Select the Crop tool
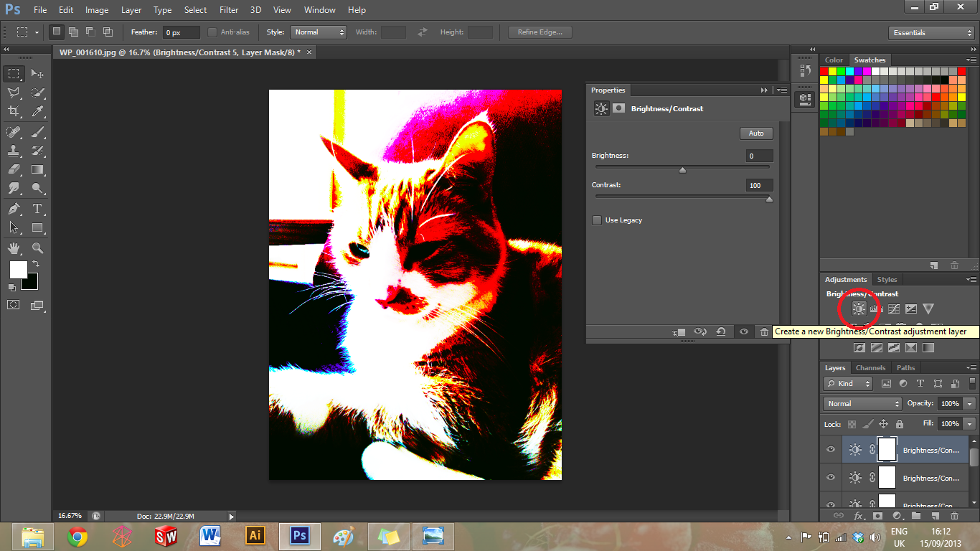The height and width of the screenshot is (551, 980). pyautogui.click(x=14, y=112)
